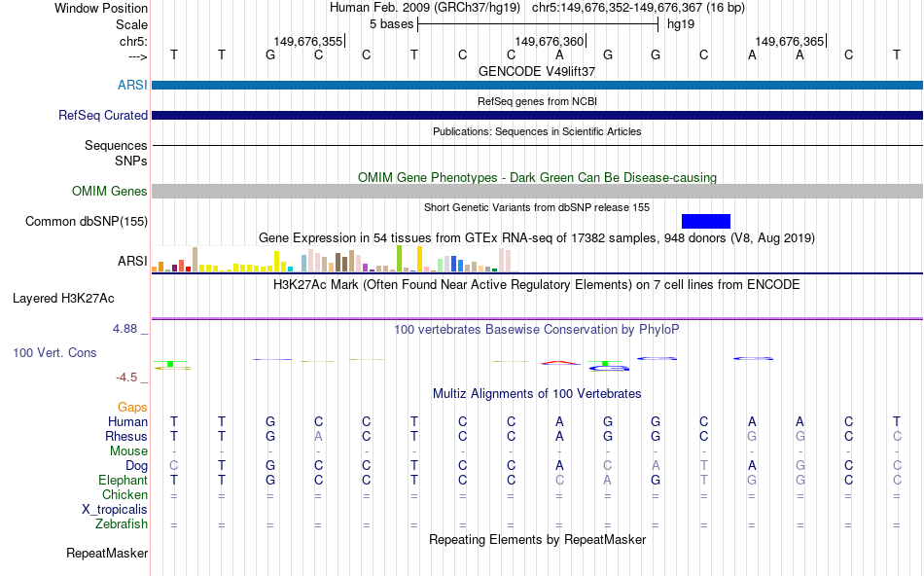Click the 4.88 PhyloP upper scale value
Viewport: 924px width, 576px height.
point(124,329)
